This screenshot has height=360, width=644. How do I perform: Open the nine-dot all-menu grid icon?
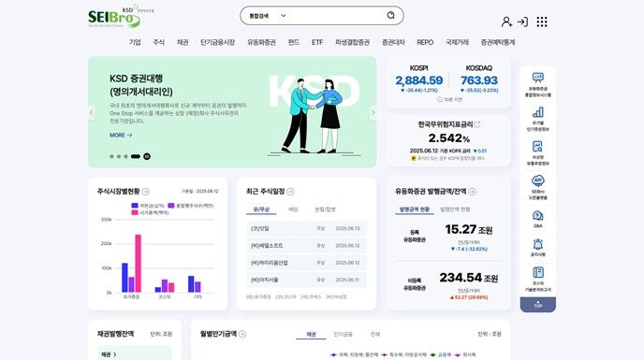pos(542,22)
